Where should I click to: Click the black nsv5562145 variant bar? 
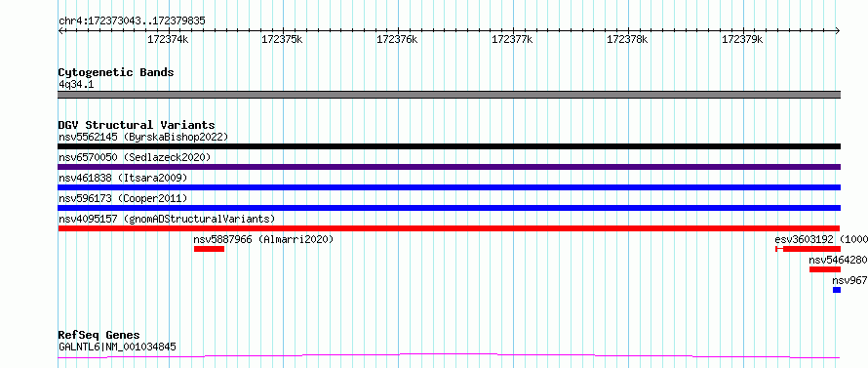pos(449,146)
